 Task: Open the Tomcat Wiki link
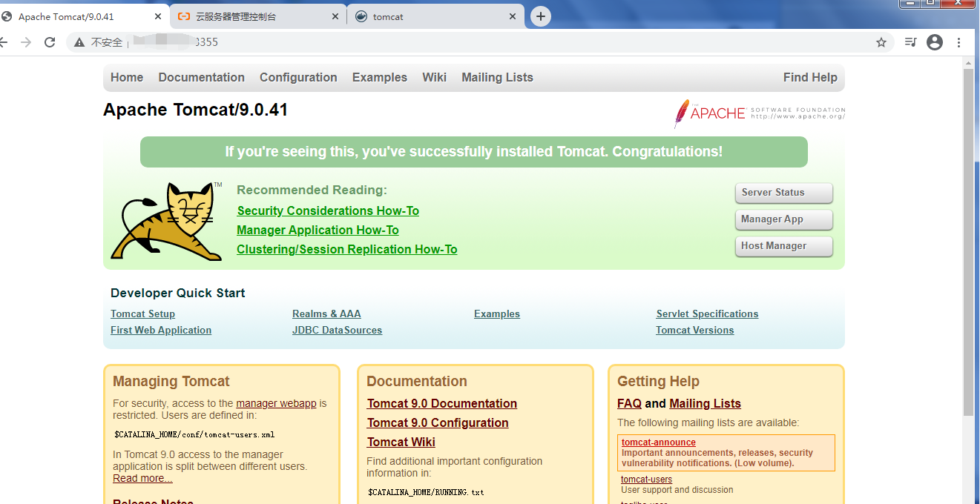pyautogui.click(x=401, y=442)
